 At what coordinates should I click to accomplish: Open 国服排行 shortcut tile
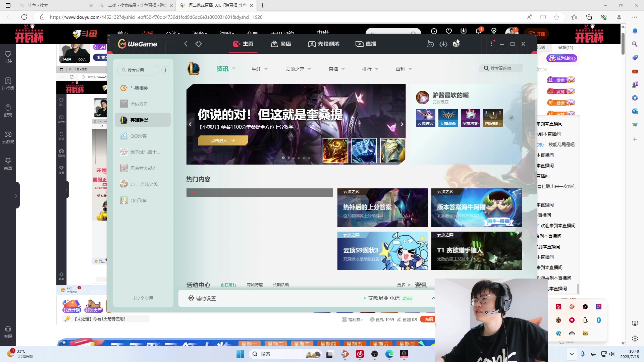493,118
